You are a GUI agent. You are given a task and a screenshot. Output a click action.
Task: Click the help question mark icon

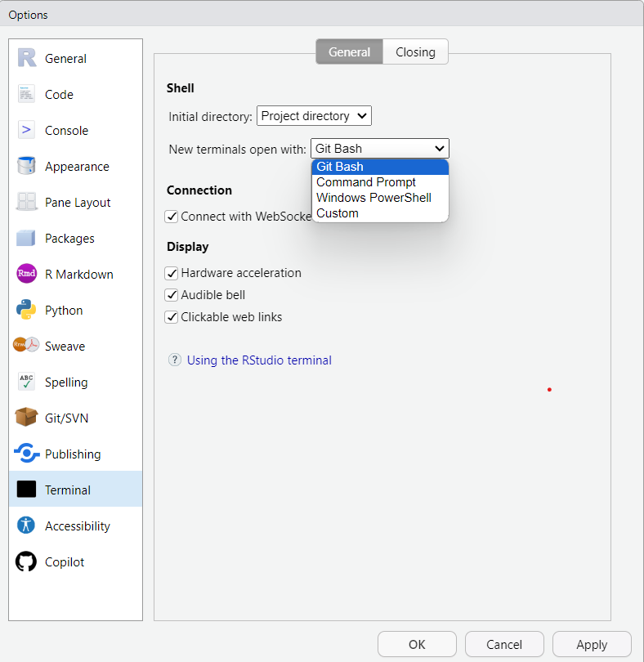(175, 360)
